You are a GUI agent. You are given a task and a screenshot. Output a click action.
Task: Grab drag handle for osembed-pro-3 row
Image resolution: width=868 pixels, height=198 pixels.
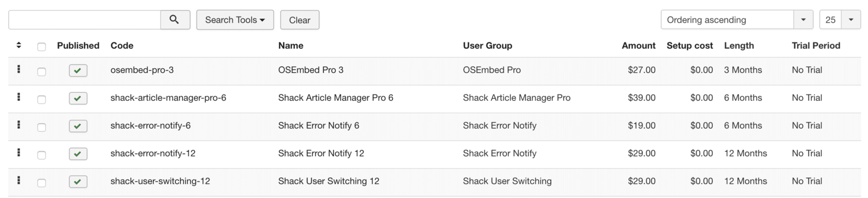19,69
